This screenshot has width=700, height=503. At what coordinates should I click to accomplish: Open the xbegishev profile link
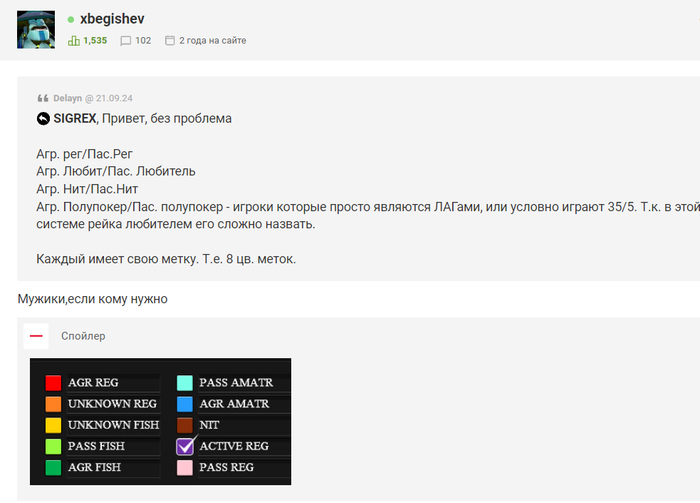(x=112, y=19)
